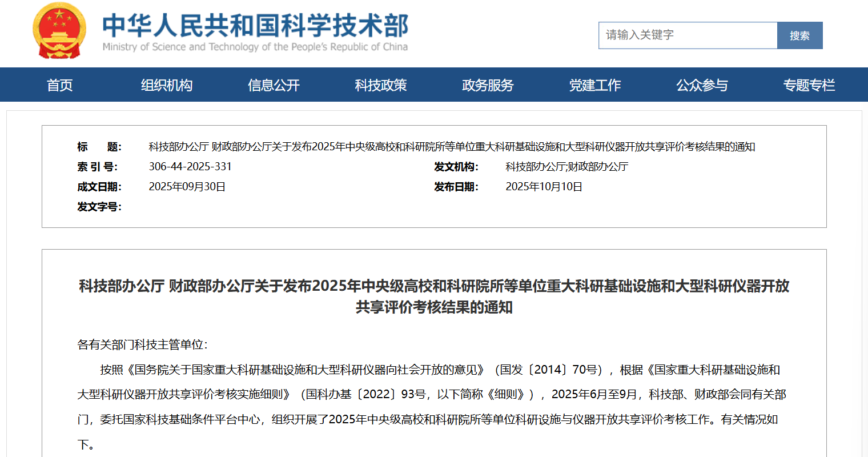Select 信息公开 in the navigation bar
The width and height of the screenshot is (868, 457).
point(274,85)
